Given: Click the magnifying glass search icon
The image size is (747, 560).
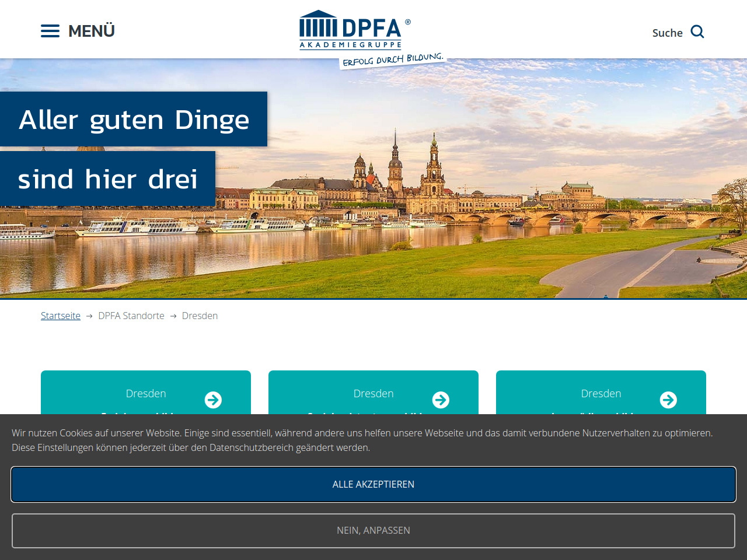Looking at the screenshot, I should tap(697, 32).
